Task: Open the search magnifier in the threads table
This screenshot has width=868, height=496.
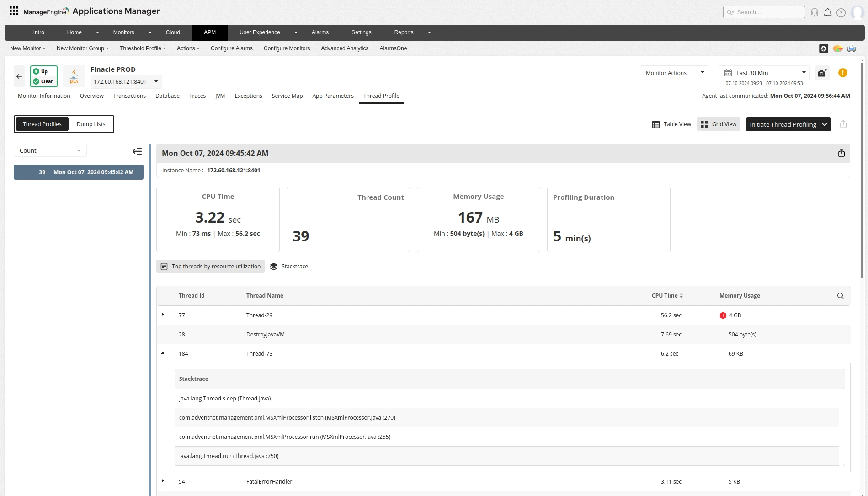Action: pyautogui.click(x=840, y=296)
